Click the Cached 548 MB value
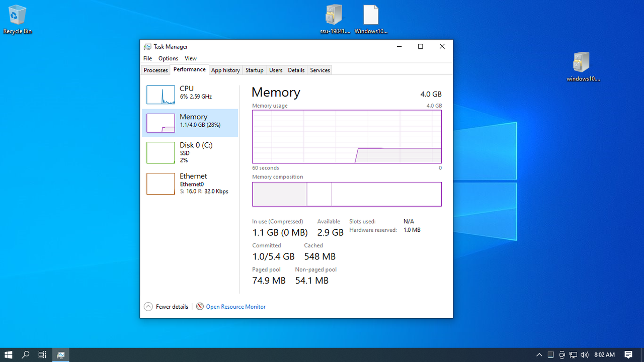 [x=319, y=256]
